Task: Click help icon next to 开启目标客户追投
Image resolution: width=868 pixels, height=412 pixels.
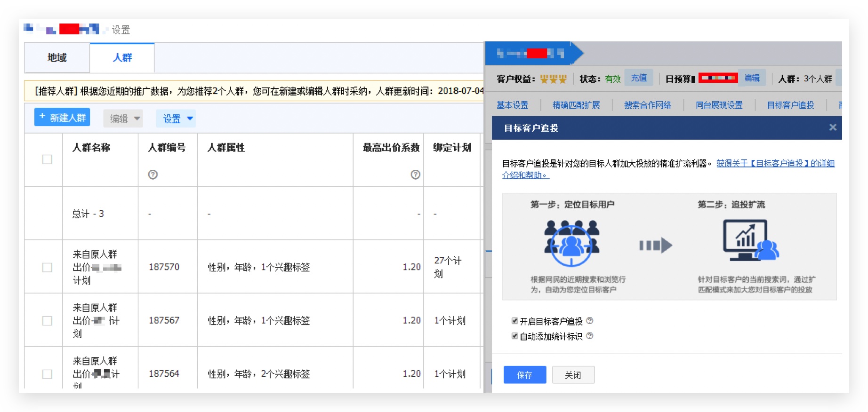Action: [590, 321]
